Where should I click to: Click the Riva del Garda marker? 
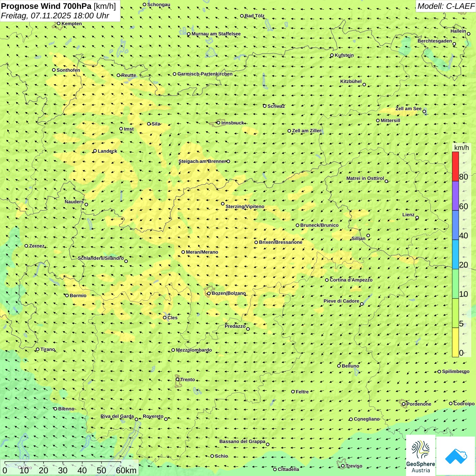pos(136,419)
